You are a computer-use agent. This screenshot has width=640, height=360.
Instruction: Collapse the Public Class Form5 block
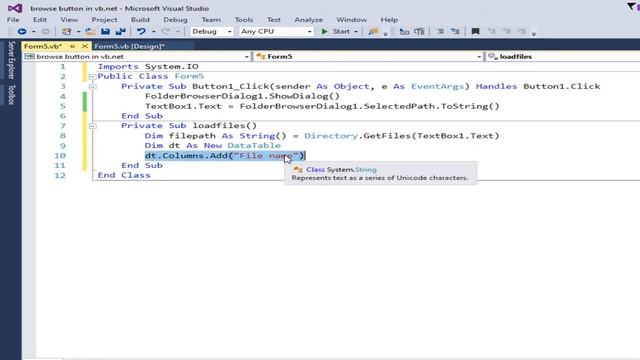pos(92,77)
